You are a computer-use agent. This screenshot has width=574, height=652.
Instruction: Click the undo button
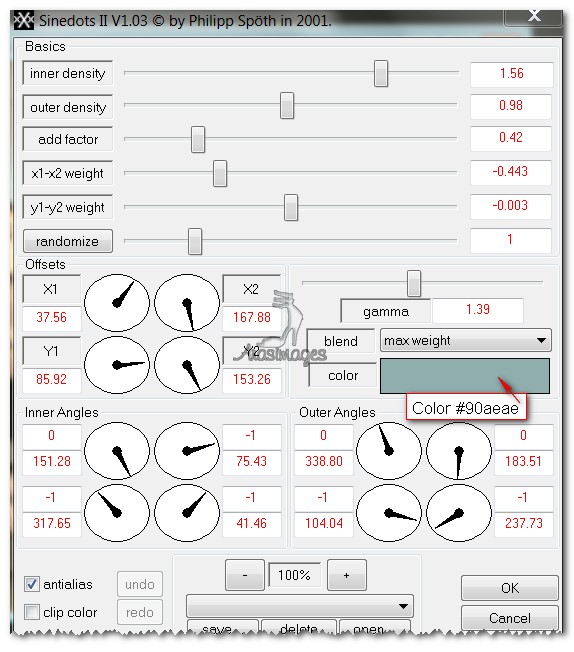point(140,584)
